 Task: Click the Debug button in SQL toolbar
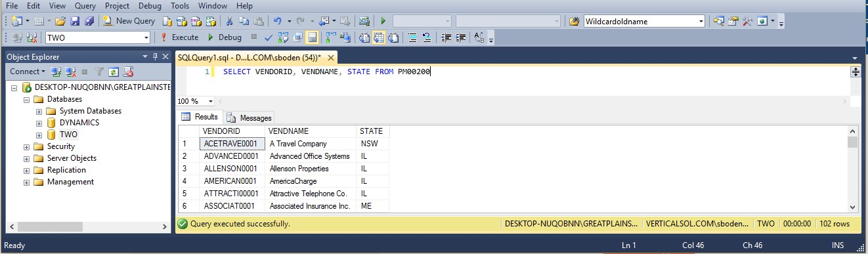tap(225, 37)
